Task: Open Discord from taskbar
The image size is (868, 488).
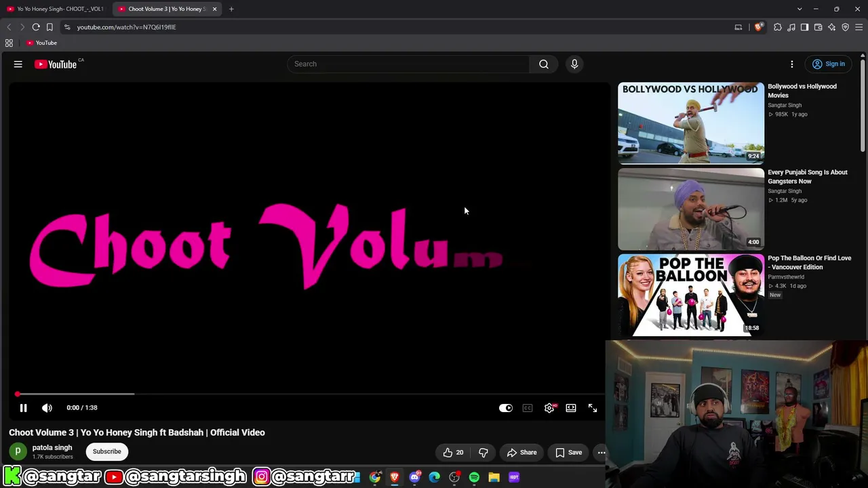Action: click(x=415, y=477)
